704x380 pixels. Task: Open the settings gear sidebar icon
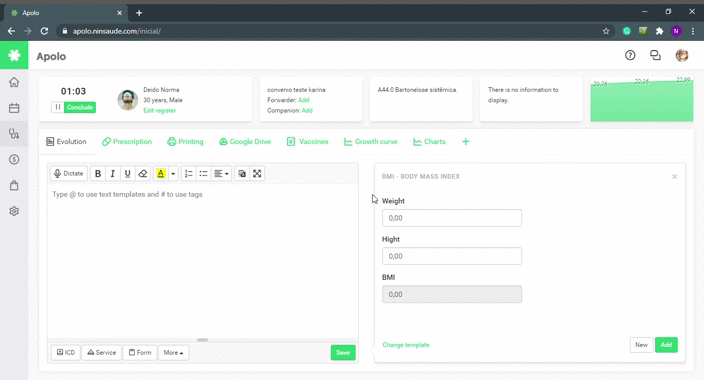click(14, 211)
